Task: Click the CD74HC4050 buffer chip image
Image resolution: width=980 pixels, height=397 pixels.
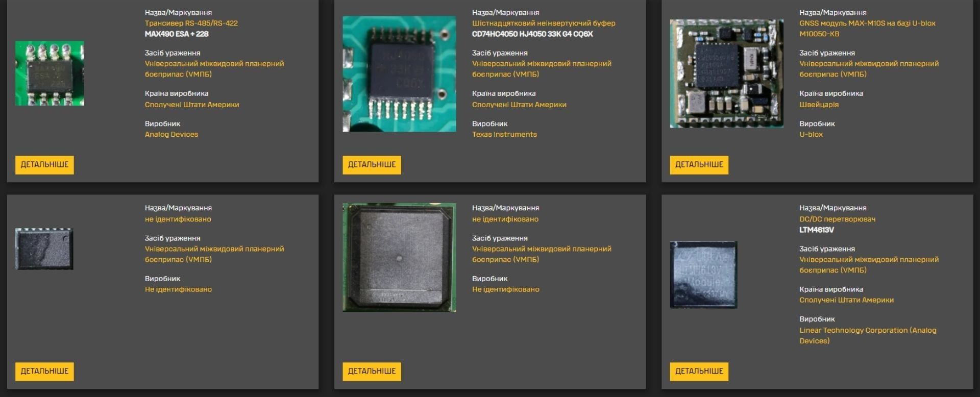Action: point(399,74)
